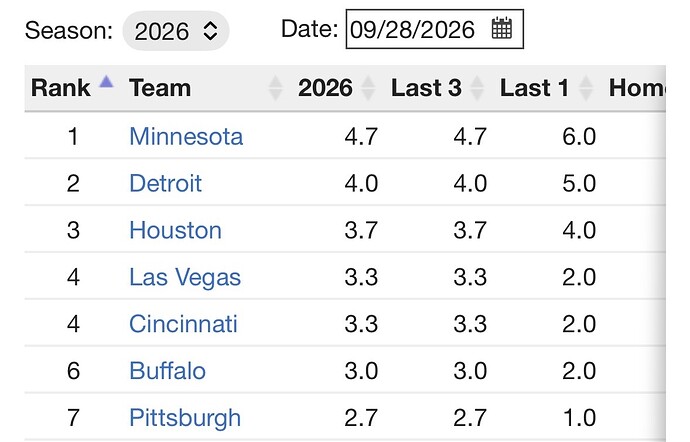This screenshot has width=690, height=442.
Task: Click the Rank column header text
Action: click(x=61, y=88)
